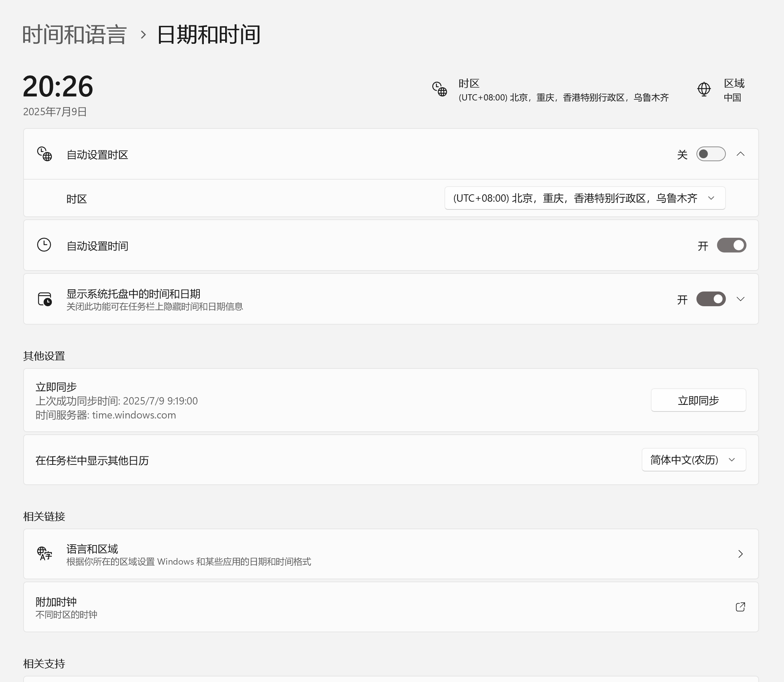This screenshot has height=682, width=784.
Task: Click the clock icon beside 自动设置时间
Action: pos(44,245)
